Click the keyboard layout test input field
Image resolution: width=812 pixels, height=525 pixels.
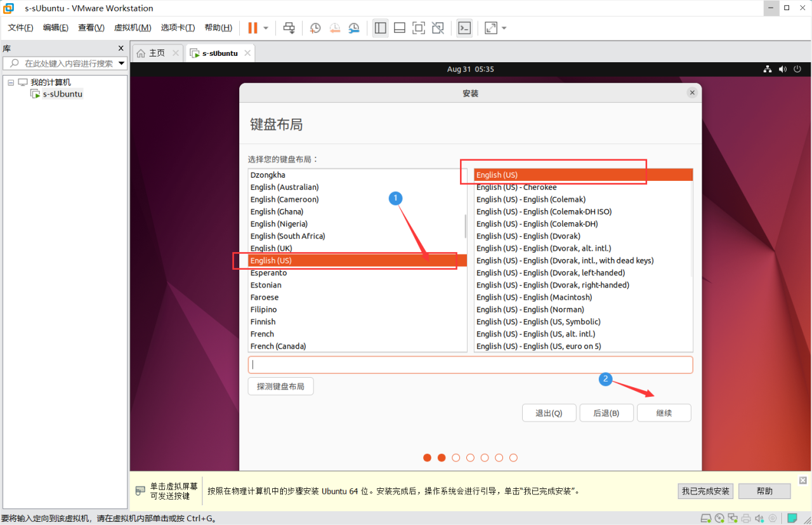[x=470, y=364]
